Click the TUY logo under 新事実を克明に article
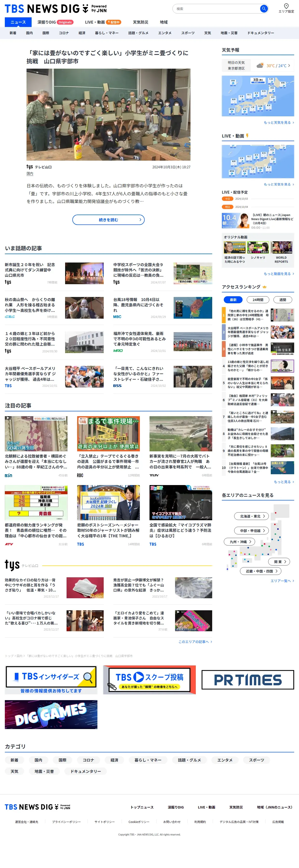 [154, 475]
